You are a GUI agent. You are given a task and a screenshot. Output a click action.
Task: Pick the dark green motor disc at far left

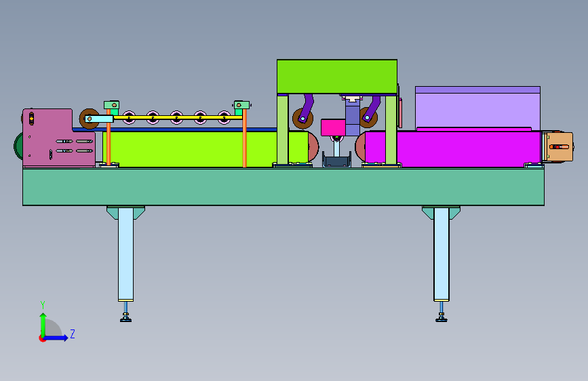point(18,146)
